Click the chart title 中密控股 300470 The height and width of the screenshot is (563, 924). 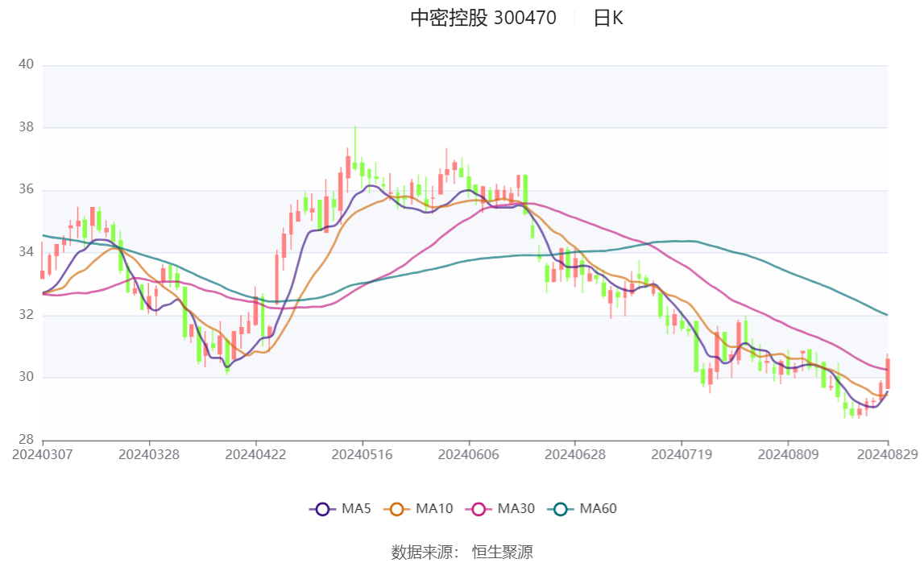(x=483, y=18)
